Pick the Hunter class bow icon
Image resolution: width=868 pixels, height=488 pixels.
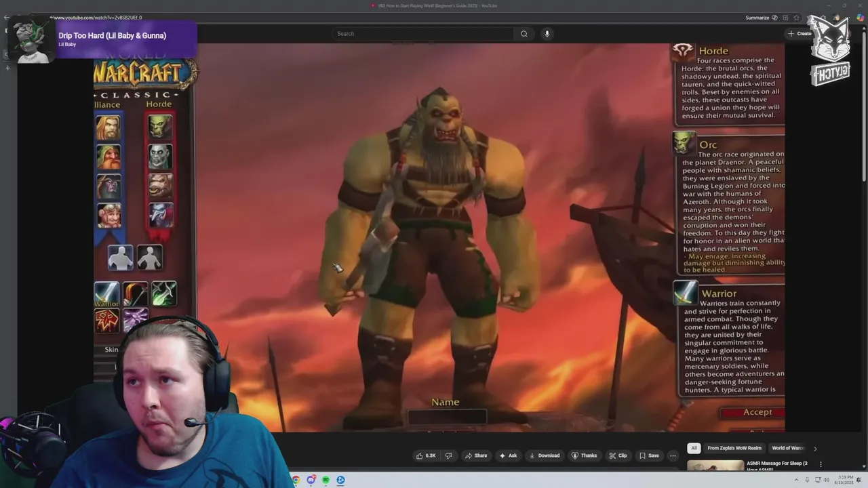(135, 294)
